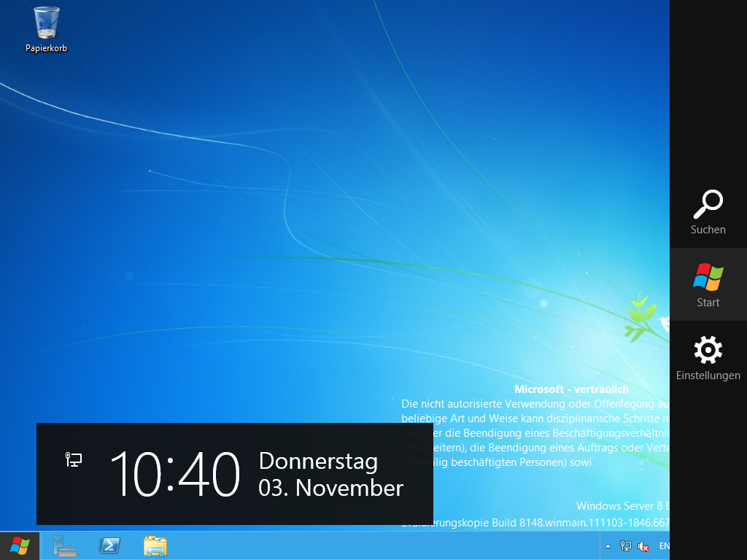This screenshot has height=560, width=747.
Task: Open File Explorer from the taskbar
Action: pos(155,546)
